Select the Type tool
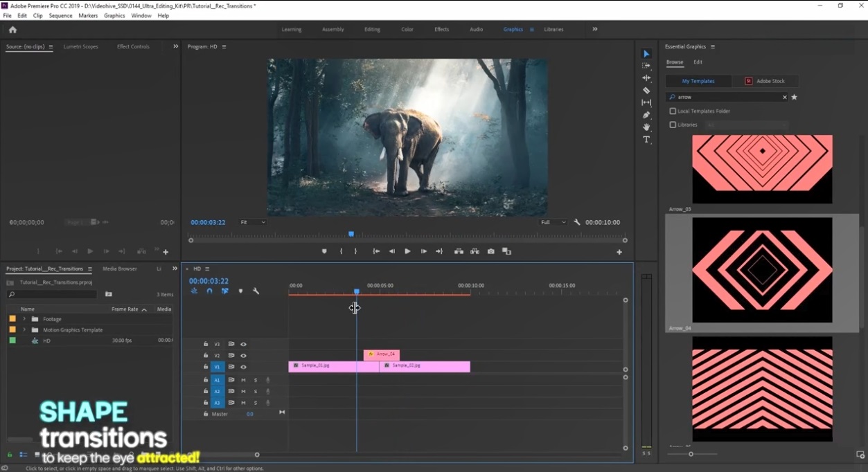This screenshot has width=868, height=472. pos(646,139)
